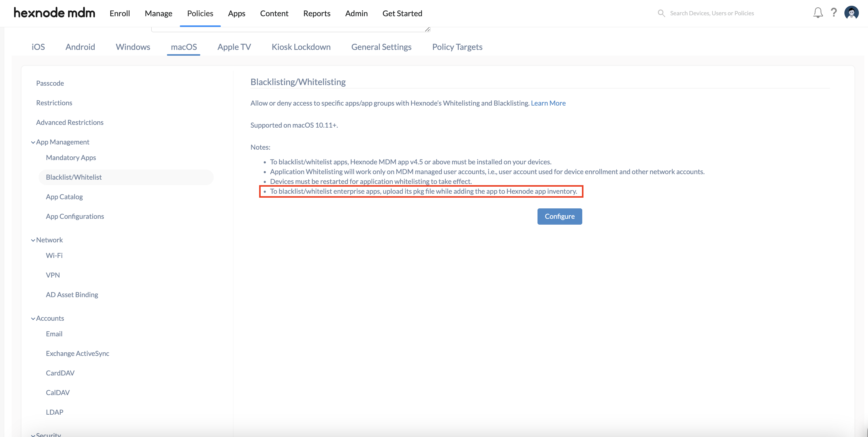This screenshot has width=868, height=437.
Task: Open Mandatory Apps settings
Action: pyautogui.click(x=71, y=158)
